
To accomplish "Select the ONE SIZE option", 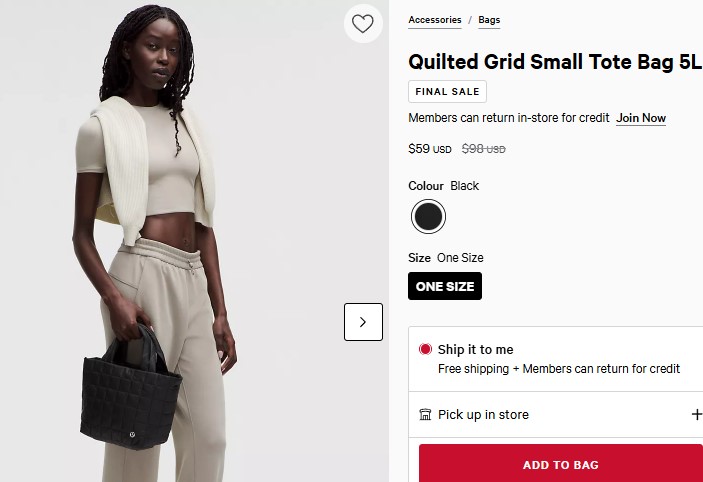I will point(445,286).
